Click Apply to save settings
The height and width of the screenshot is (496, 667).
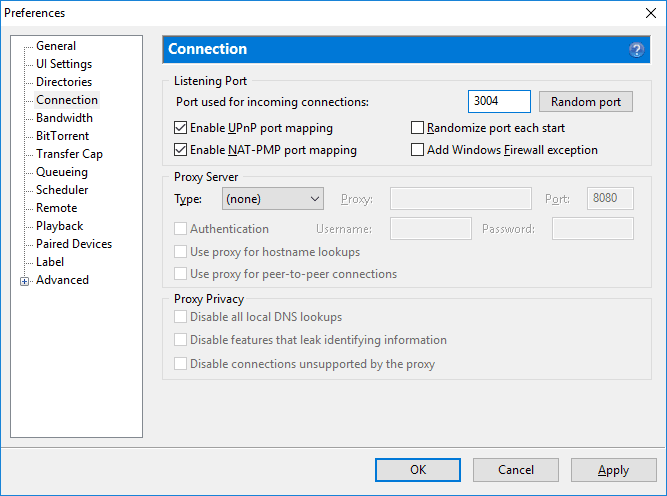tap(613, 470)
